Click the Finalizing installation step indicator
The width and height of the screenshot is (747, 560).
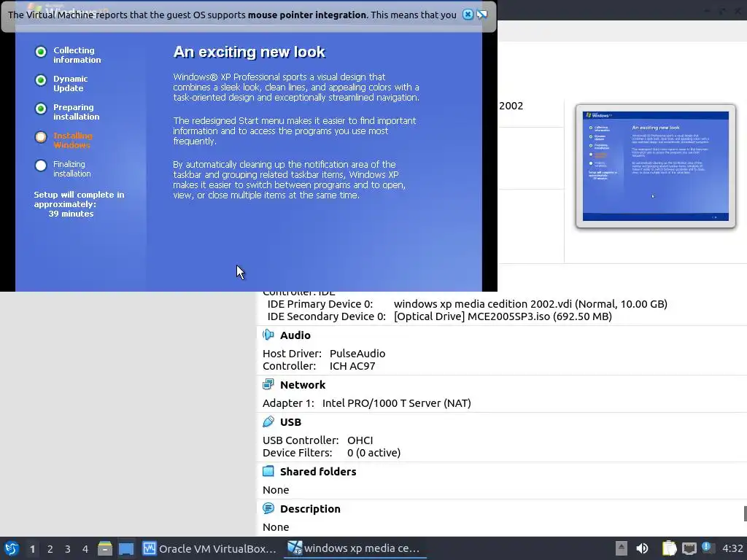point(41,166)
